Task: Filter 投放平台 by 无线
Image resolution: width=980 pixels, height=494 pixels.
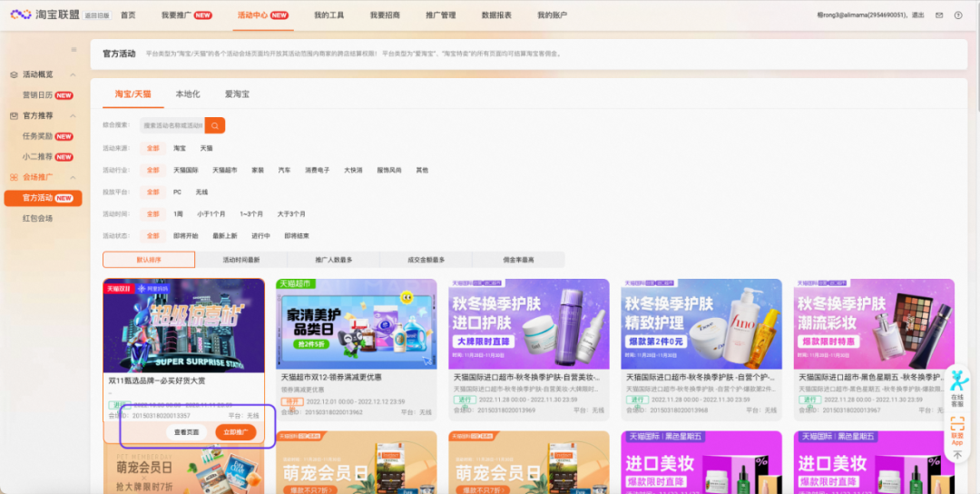Action: 201,192
